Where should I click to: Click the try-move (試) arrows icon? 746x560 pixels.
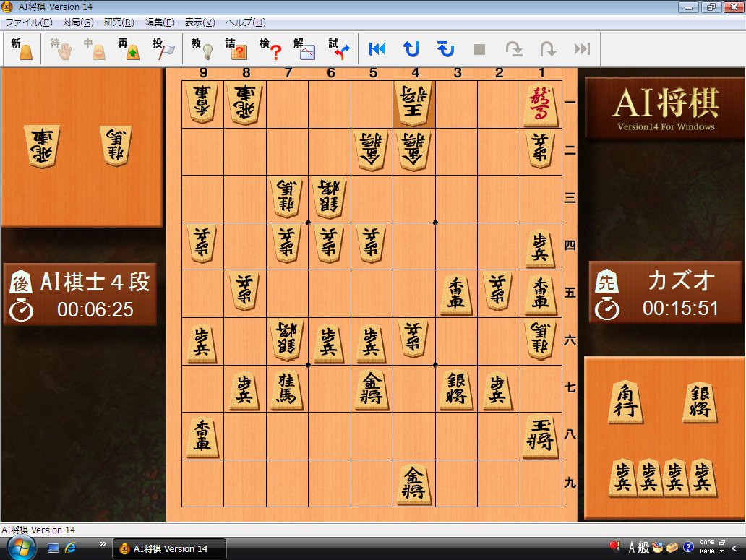[x=339, y=49]
